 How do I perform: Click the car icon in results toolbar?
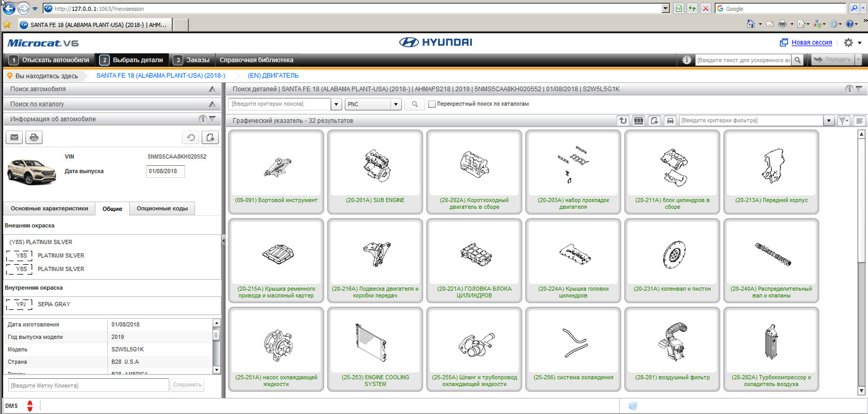[670, 121]
